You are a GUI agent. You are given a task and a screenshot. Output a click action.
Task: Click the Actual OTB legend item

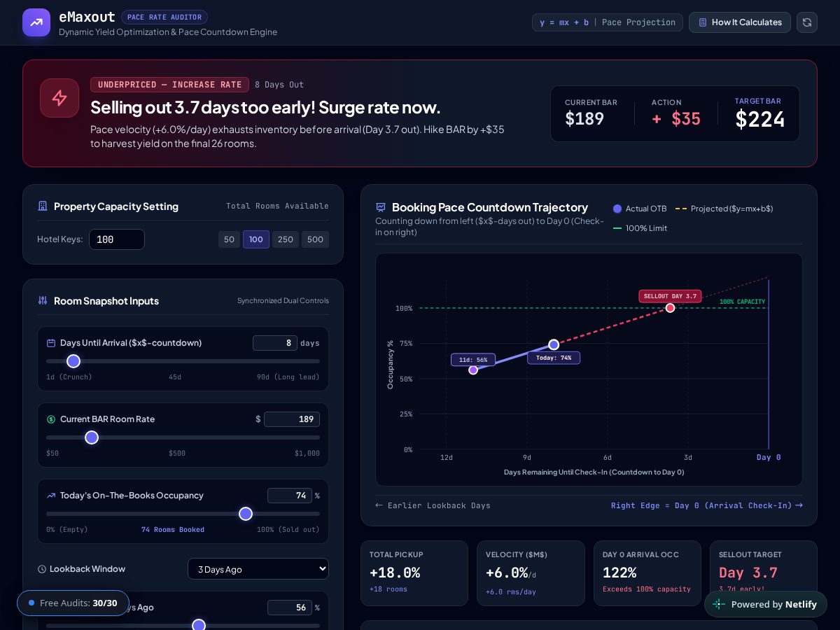pyautogui.click(x=640, y=209)
